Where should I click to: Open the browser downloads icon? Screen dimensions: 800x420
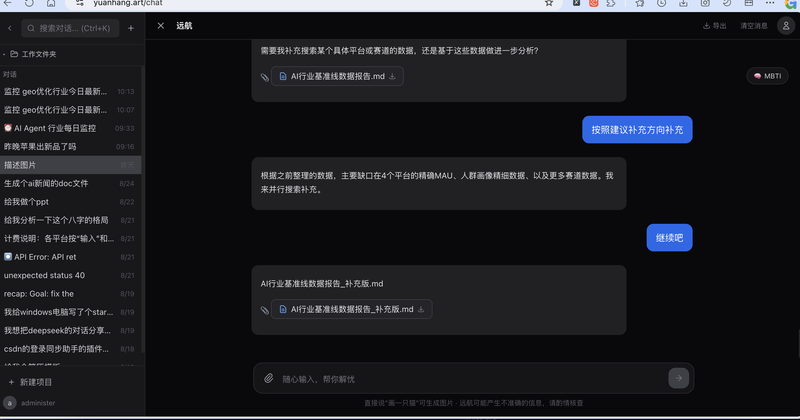click(683, 3)
